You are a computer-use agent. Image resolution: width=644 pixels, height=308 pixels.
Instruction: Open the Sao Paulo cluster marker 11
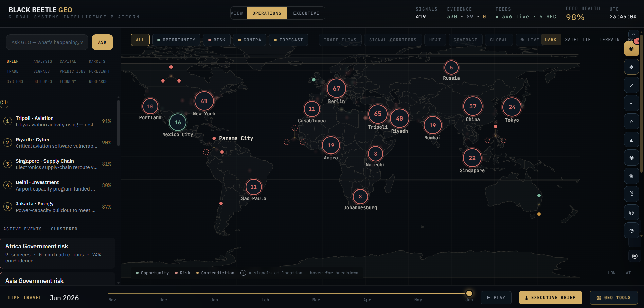point(253,187)
